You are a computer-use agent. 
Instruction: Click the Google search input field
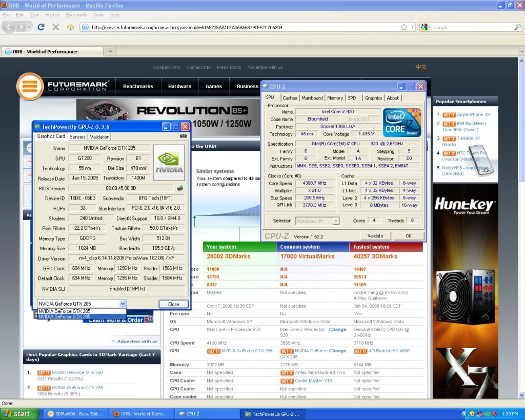pos(473,27)
